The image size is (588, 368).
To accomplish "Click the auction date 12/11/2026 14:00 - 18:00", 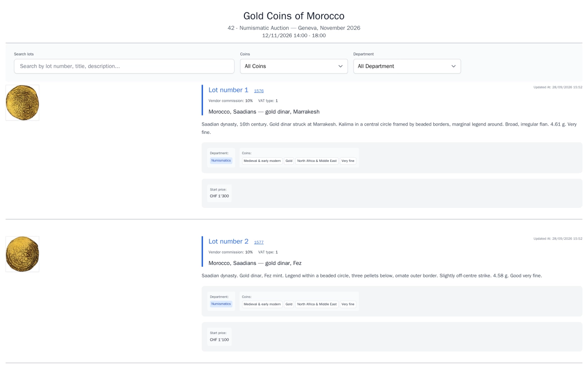I will pos(294,35).
